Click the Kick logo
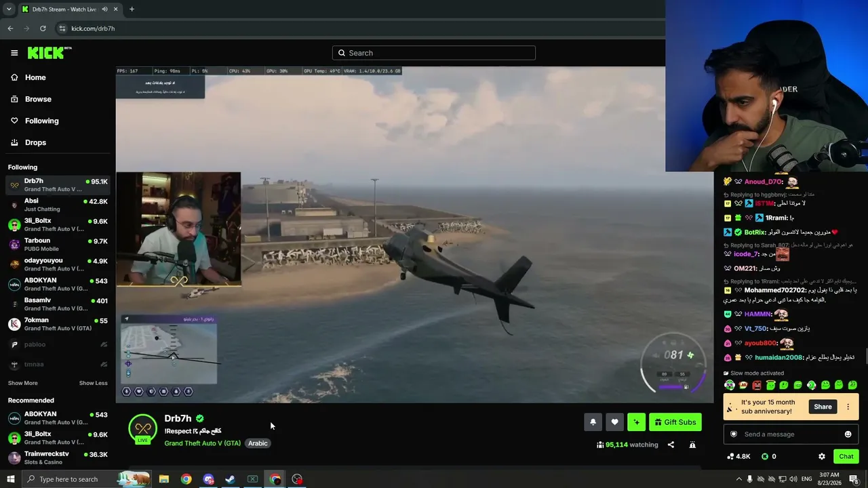Image resolution: width=868 pixels, height=488 pixels. [50, 53]
